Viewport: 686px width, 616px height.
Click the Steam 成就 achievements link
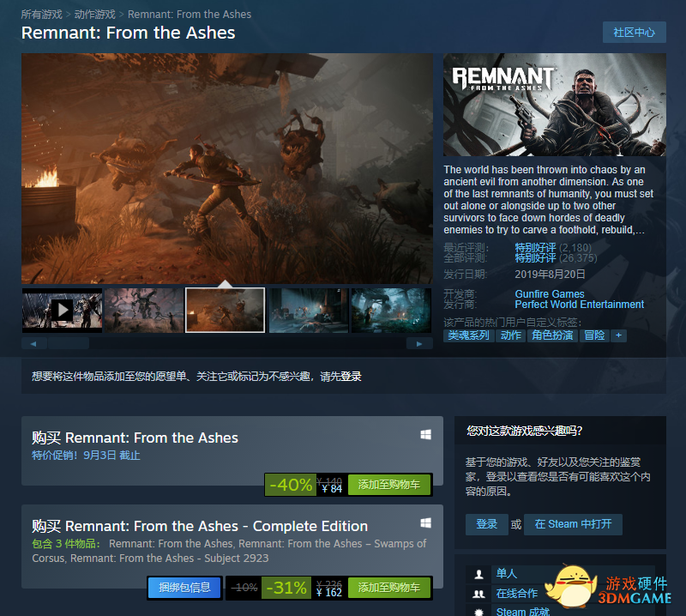pos(523,612)
